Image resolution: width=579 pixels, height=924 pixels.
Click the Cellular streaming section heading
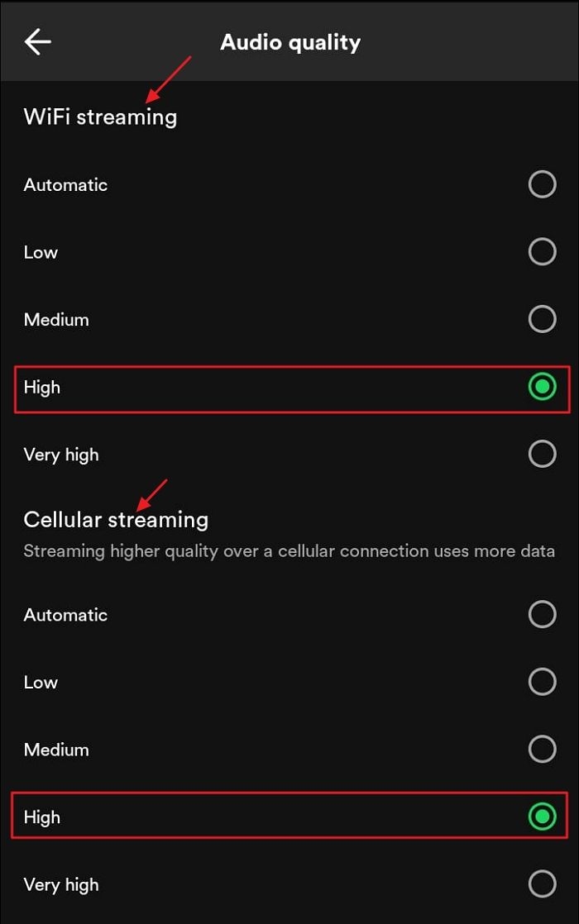tap(116, 519)
